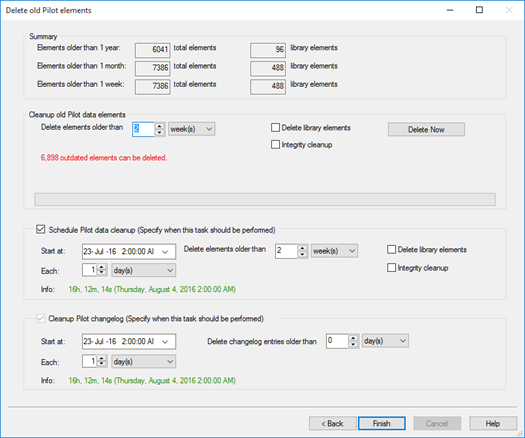Decrease Delete elements older than value in Cleanup
Image resolution: width=525 pixels, height=438 pixels.
coord(160,133)
